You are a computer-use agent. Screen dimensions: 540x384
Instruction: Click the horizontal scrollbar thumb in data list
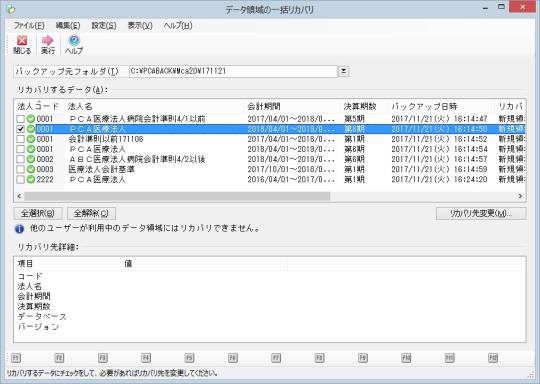[177, 196]
